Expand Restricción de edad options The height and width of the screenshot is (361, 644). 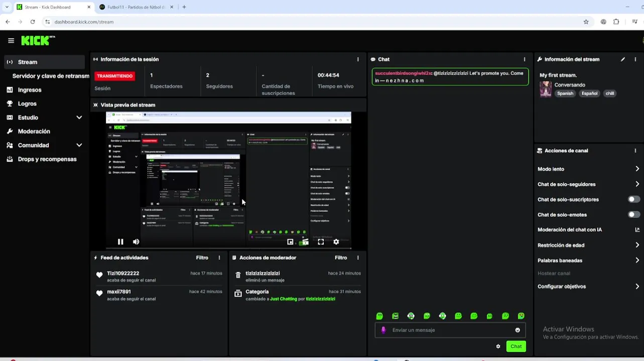point(637,245)
